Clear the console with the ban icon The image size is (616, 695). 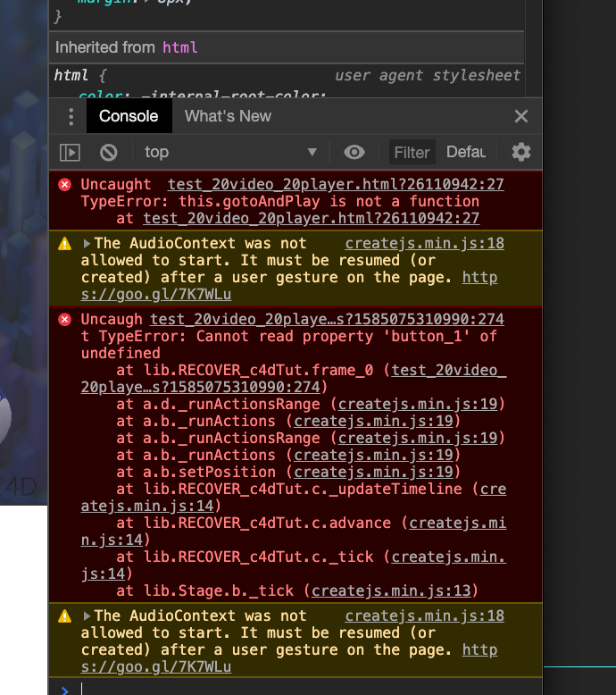tap(109, 153)
